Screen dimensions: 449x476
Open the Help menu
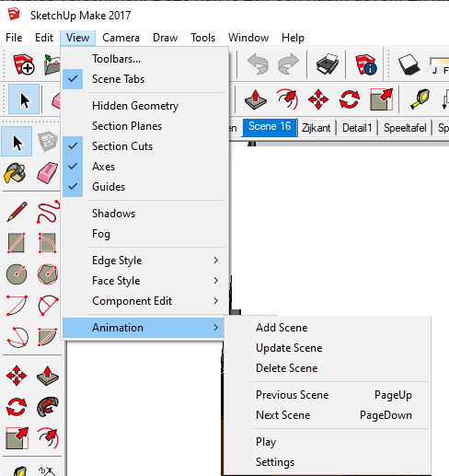[x=293, y=38]
